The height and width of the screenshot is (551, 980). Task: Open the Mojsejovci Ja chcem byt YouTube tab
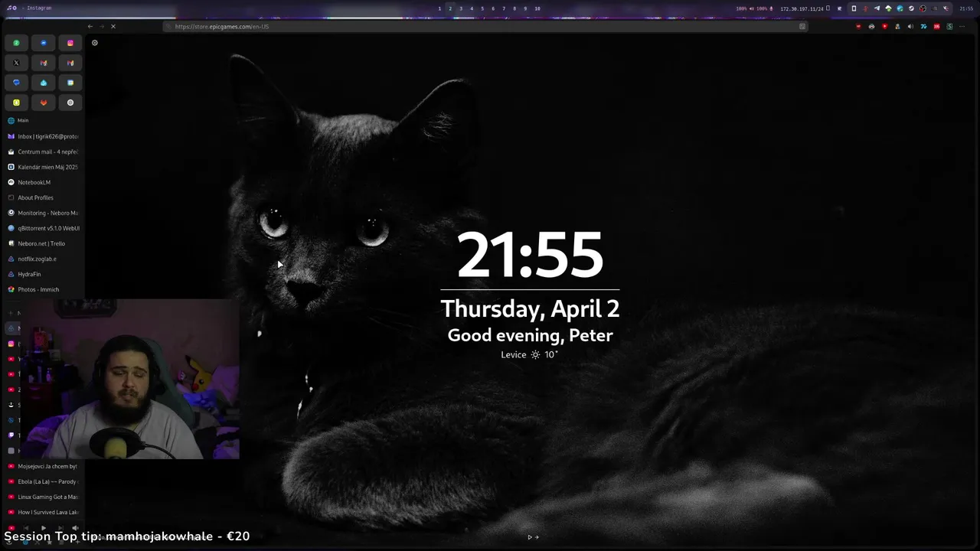43,466
